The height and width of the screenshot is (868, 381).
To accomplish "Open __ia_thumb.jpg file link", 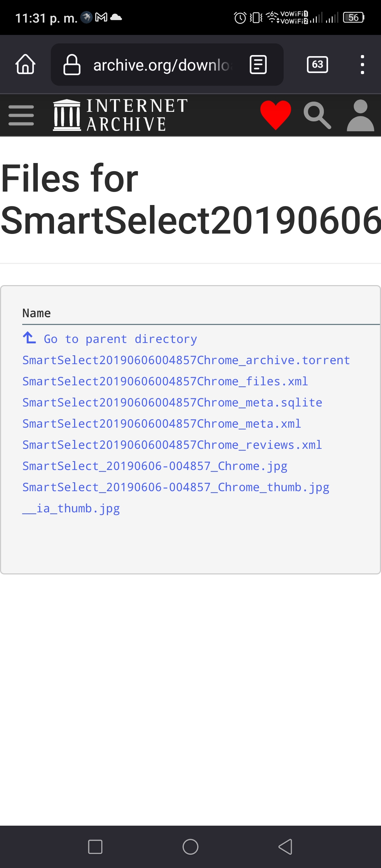I will 71,508.
